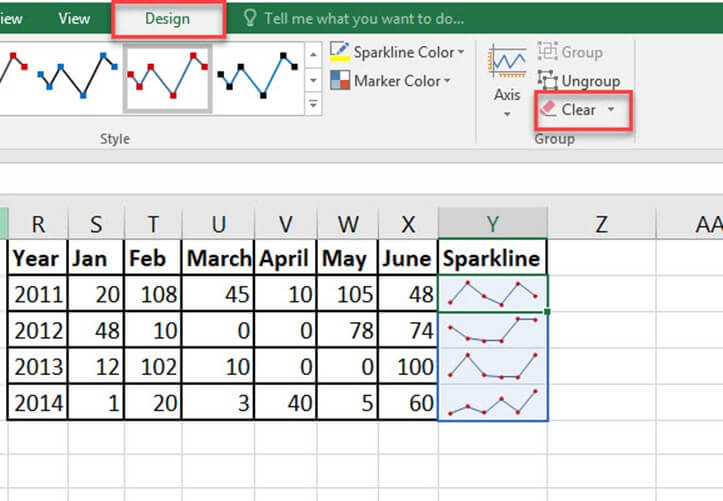Screen dimensions: 723x501
Task: Select the highlighted blue sparkline style with red markers
Action: 167,76
